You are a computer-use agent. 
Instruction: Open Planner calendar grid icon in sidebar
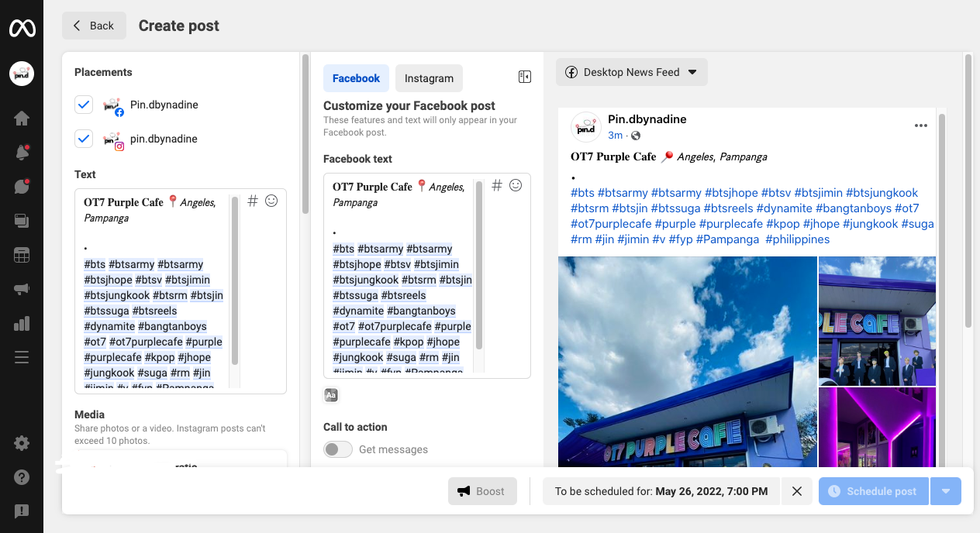(x=22, y=255)
